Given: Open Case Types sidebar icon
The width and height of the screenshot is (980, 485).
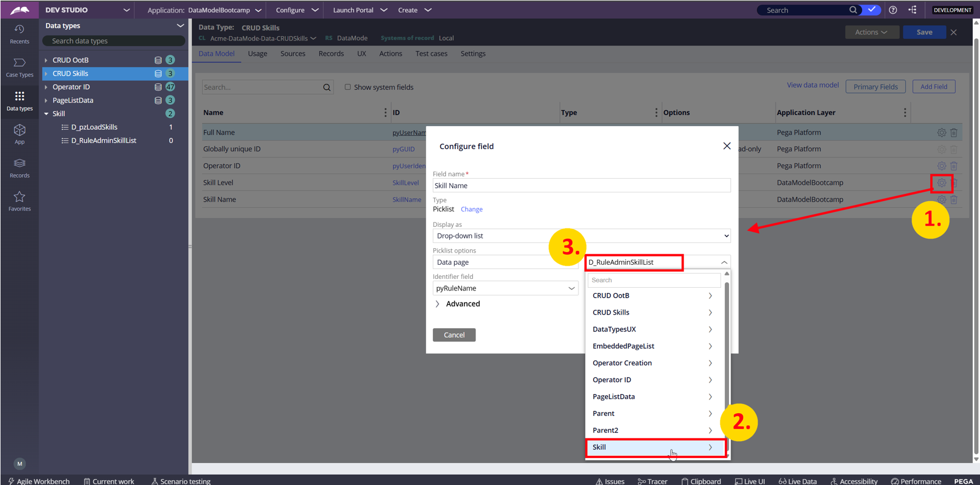Looking at the screenshot, I should tap(19, 67).
